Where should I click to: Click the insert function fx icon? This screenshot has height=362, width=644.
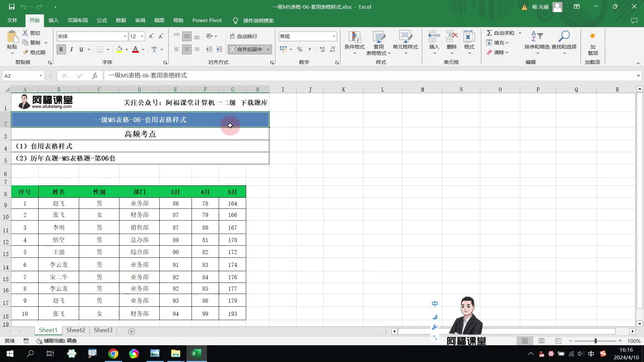coord(95,76)
